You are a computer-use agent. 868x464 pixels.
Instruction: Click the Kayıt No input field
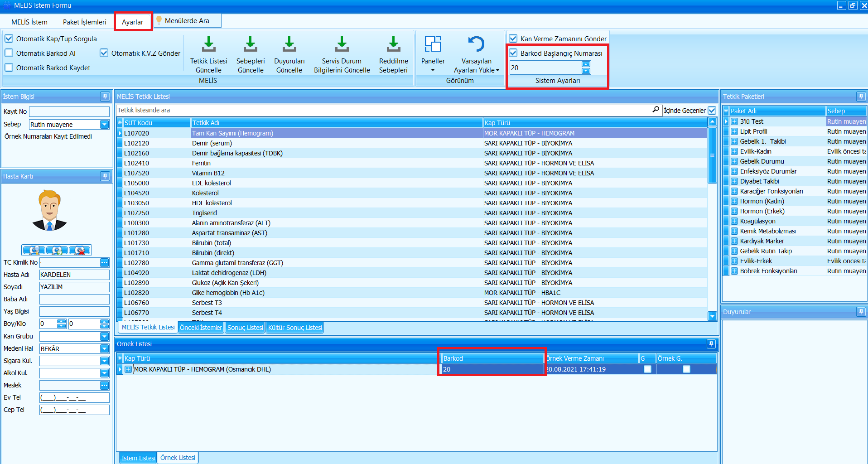pyautogui.click(x=69, y=111)
